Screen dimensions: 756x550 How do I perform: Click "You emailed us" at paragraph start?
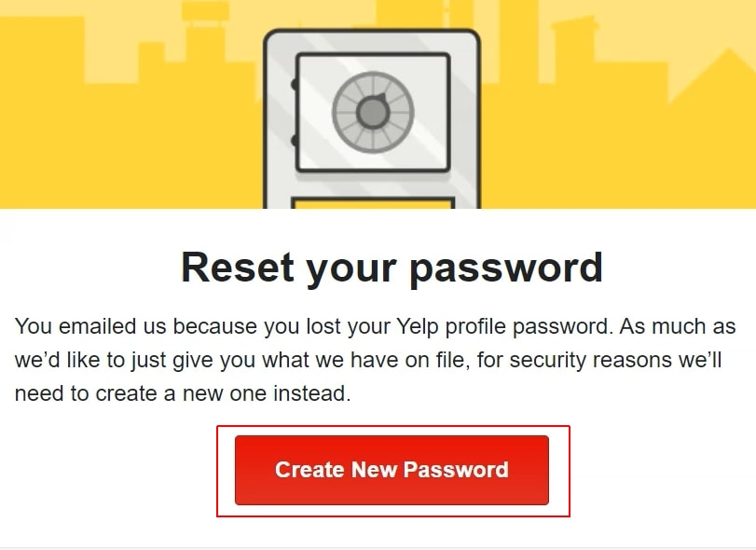(76, 327)
